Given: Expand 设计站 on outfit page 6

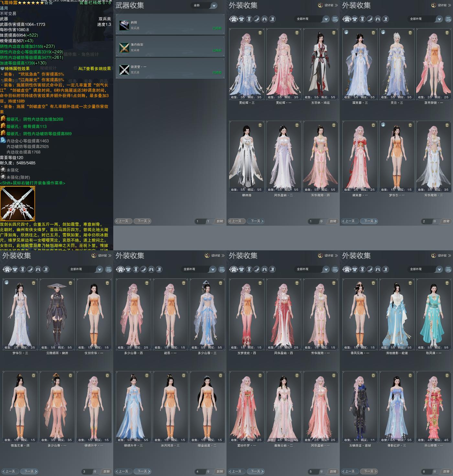Looking at the screenshot, I should click(441, 255).
